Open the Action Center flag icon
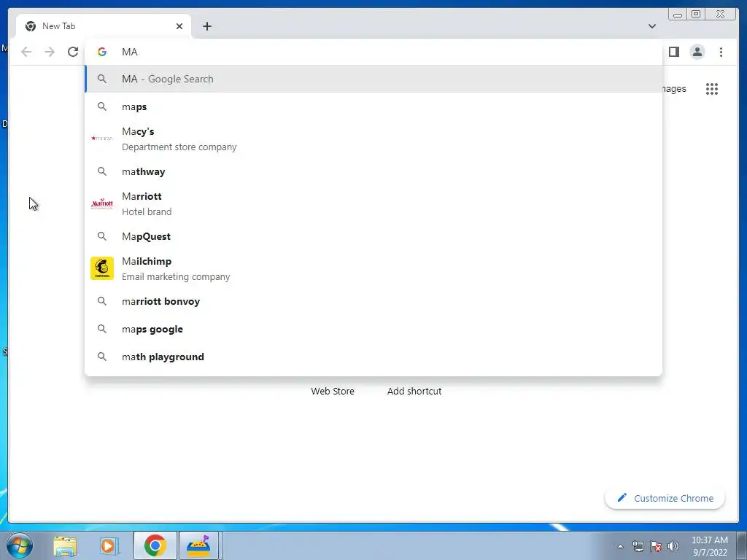Image resolution: width=747 pixels, height=560 pixels. [656, 546]
